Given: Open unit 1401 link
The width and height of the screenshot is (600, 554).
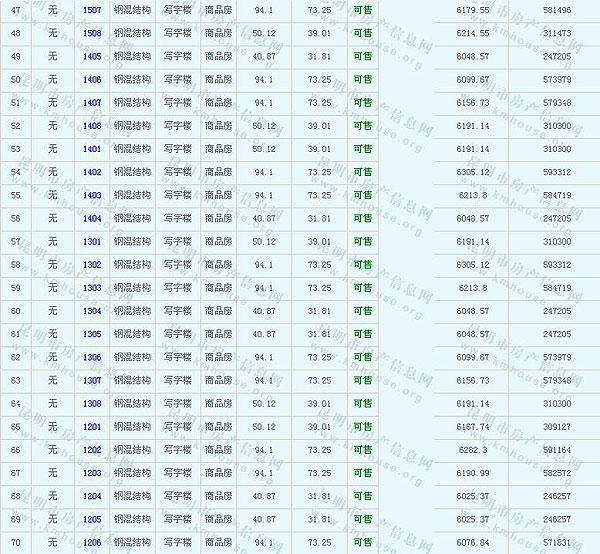Looking at the screenshot, I should tap(92, 148).
